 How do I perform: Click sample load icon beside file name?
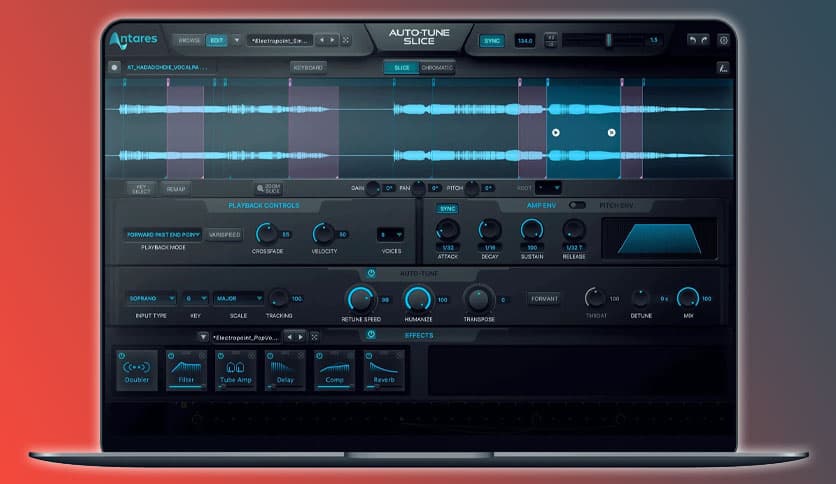pyautogui.click(x=114, y=67)
